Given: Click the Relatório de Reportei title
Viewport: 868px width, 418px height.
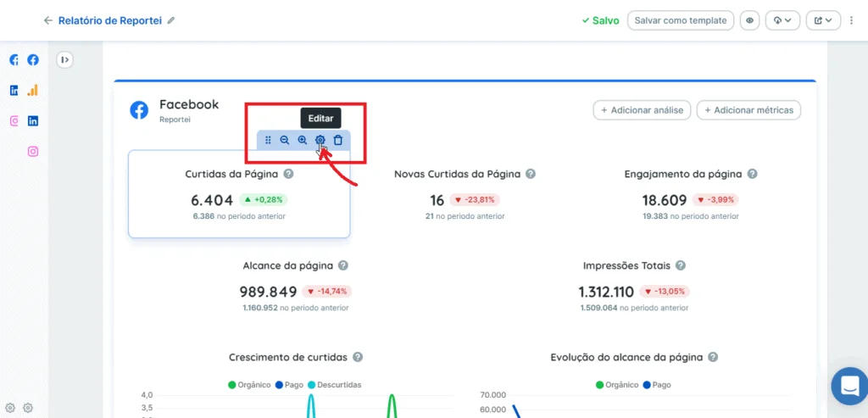Looking at the screenshot, I should click(110, 20).
